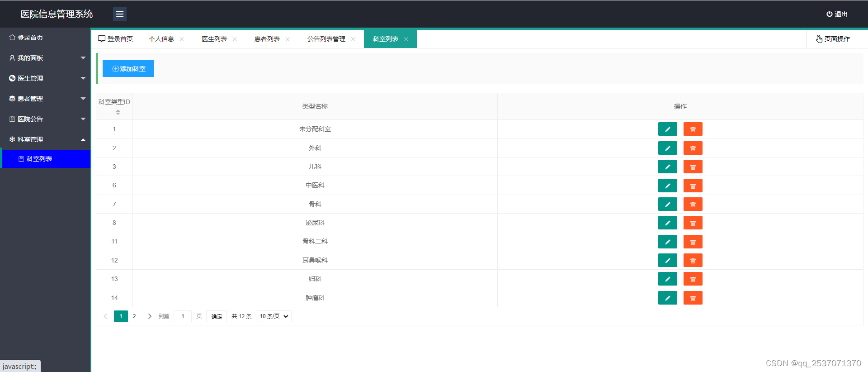
Task: Edit the 外科 department row
Action: pos(667,148)
